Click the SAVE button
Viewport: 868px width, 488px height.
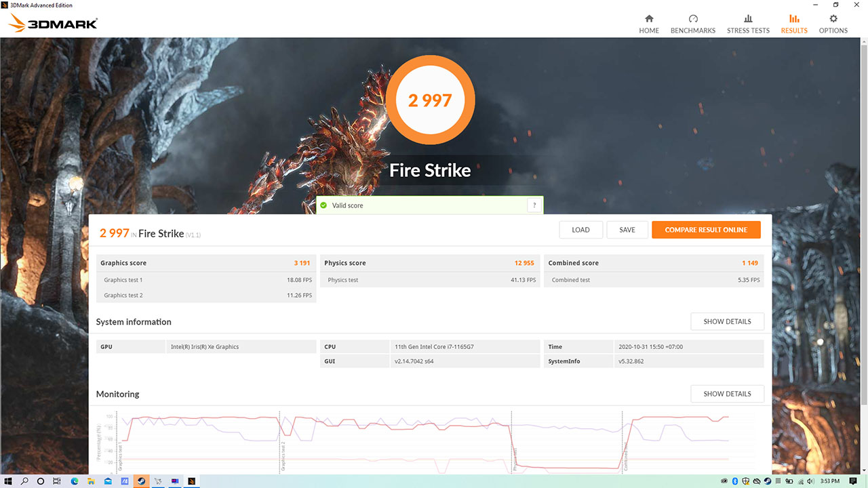click(627, 230)
